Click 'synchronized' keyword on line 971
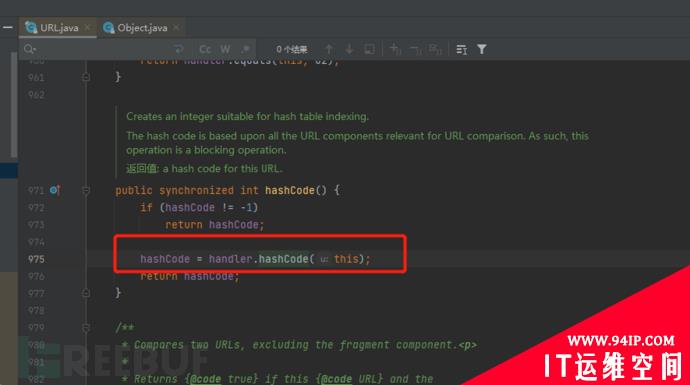Screen dimensions: 690x385 click(x=196, y=190)
